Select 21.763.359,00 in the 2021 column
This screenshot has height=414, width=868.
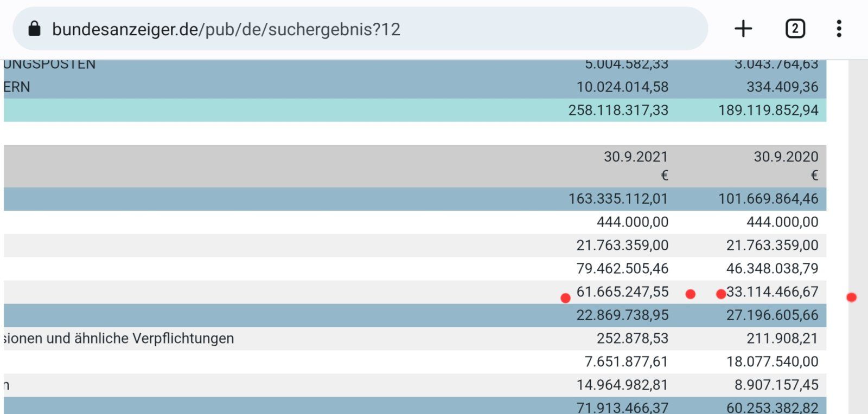[622, 245]
